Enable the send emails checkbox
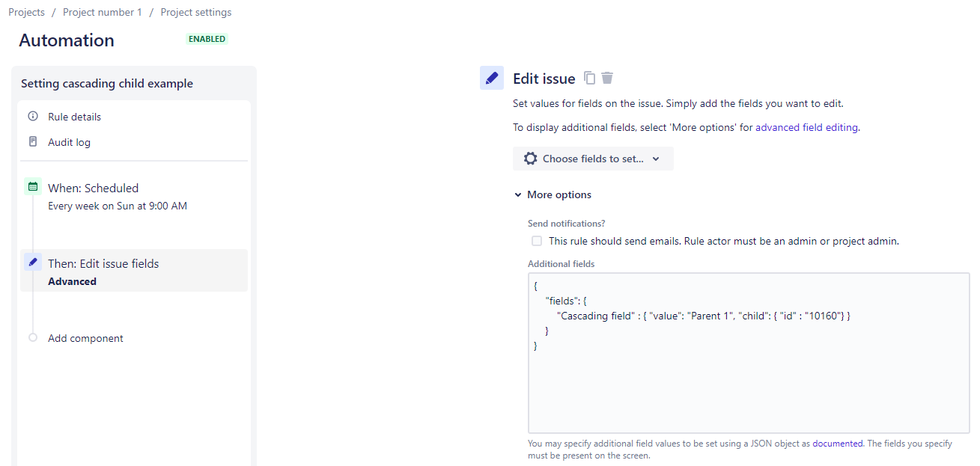 coord(537,241)
